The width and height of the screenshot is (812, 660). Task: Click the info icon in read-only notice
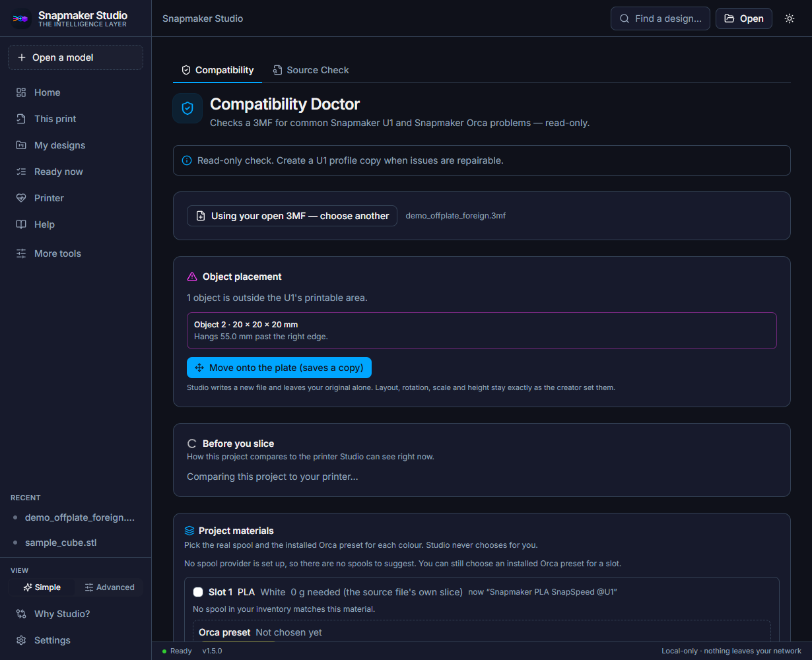tap(187, 160)
